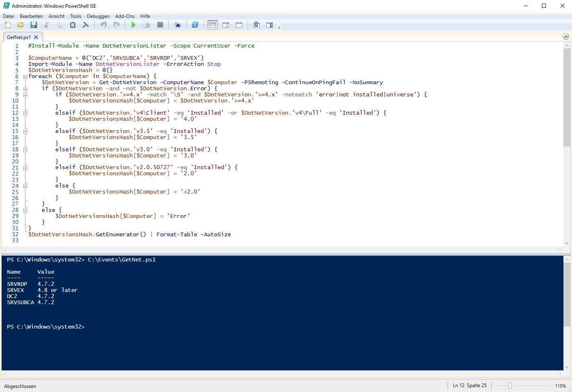Launch PowerShell.exe from the toolbar
The height and width of the screenshot is (392, 572).
pos(195,25)
